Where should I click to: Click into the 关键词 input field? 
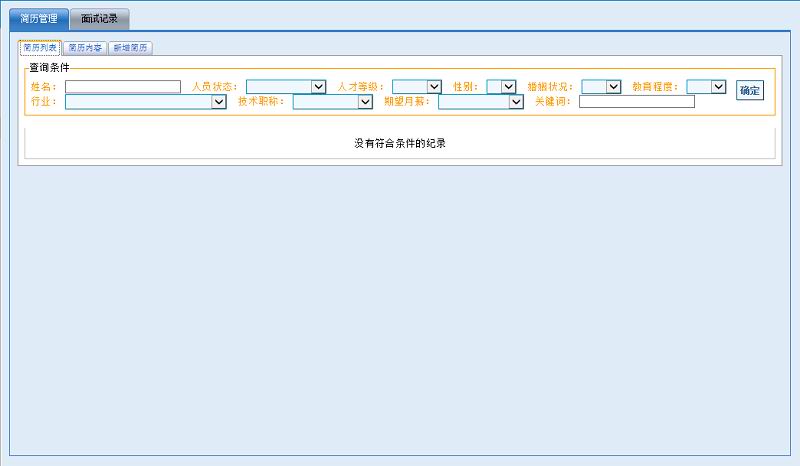coord(637,102)
